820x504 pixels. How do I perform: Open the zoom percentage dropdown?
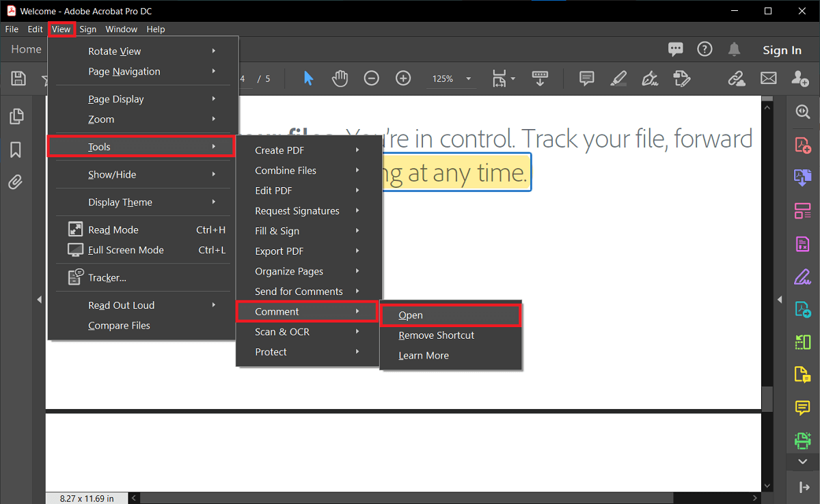(468, 78)
